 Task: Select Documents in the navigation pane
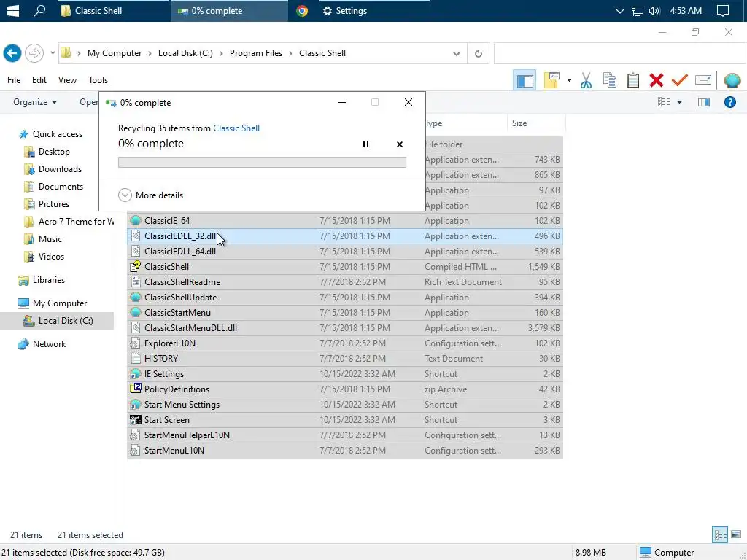coord(61,187)
